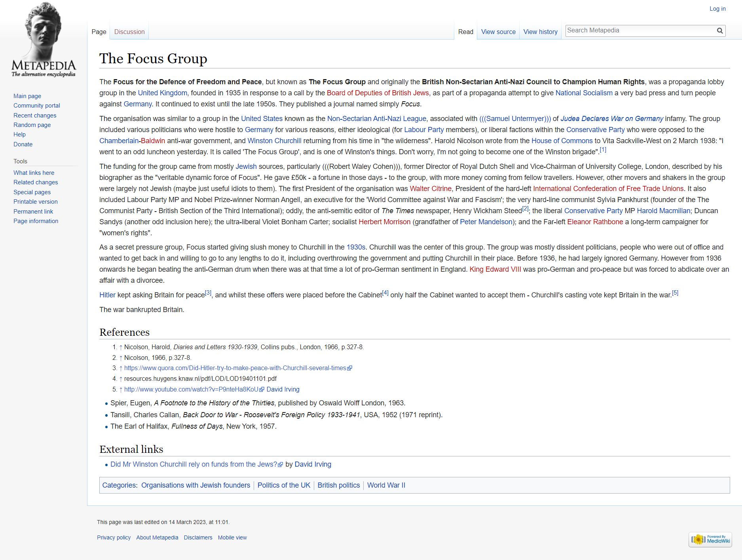Open the View source tab
This screenshot has height=560, width=742.
point(498,32)
